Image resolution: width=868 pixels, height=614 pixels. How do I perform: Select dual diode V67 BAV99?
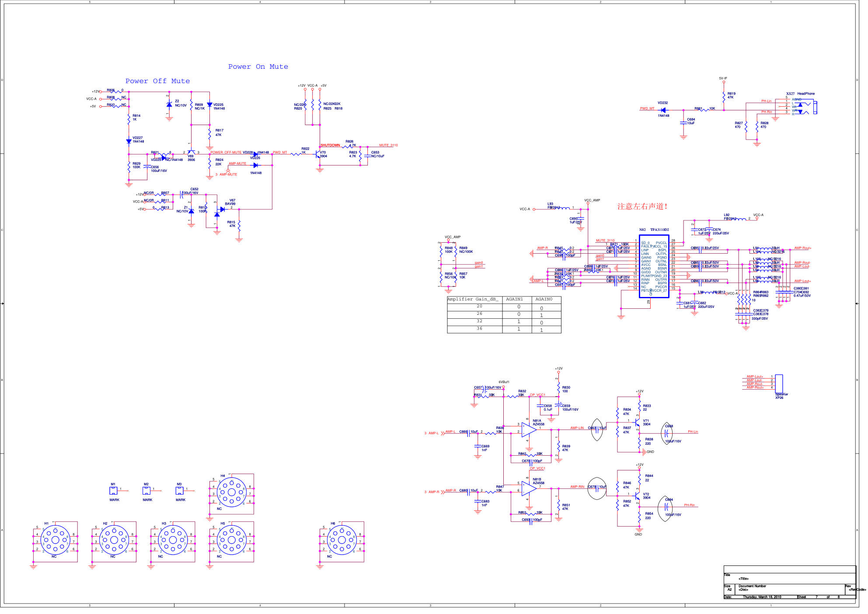[220, 211]
